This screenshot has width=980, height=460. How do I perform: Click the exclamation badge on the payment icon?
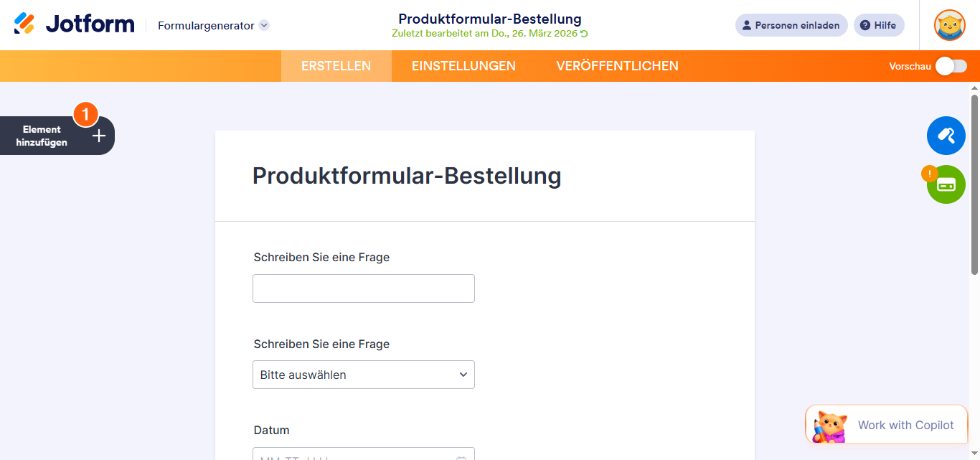coord(930,173)
